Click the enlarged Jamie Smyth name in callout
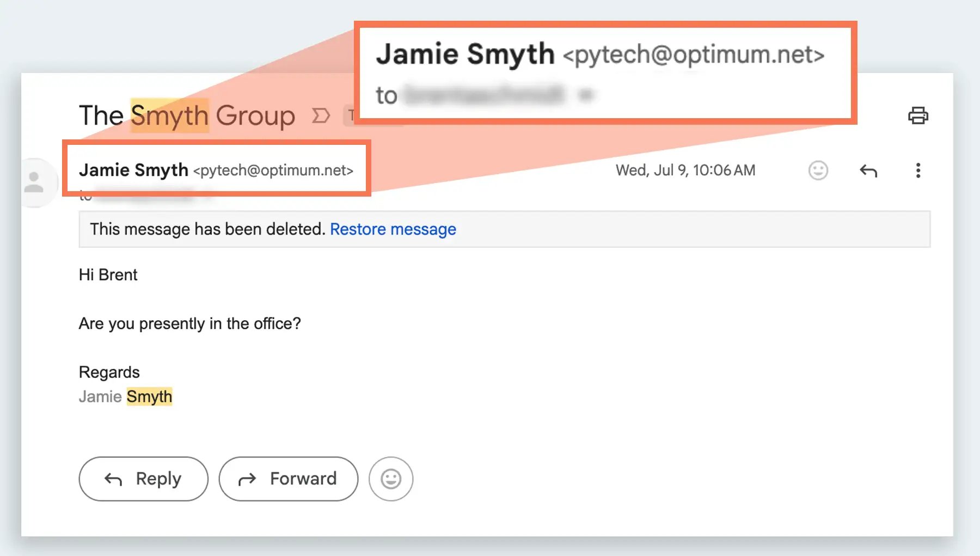The height and width of the screenshot is (556, 980). coord(465,54)
